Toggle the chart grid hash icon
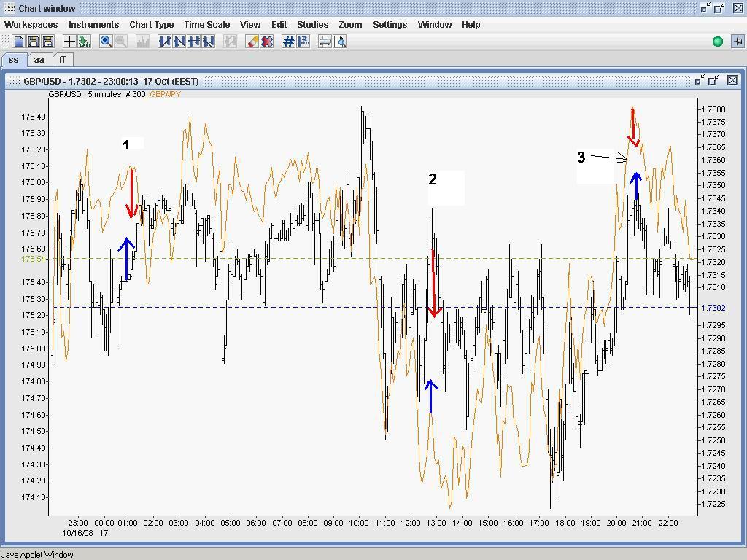Image resolution: width=747 pixels, height=560 pixels. 289,42
